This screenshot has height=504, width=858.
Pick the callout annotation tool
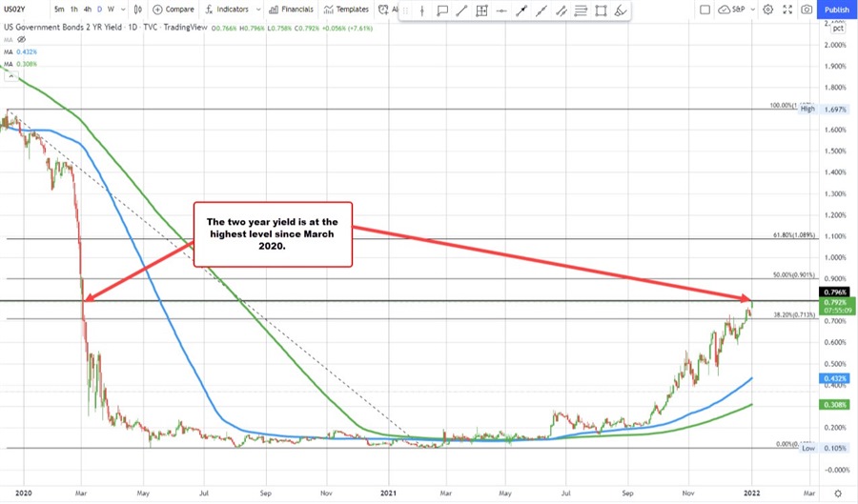(442, 10)
